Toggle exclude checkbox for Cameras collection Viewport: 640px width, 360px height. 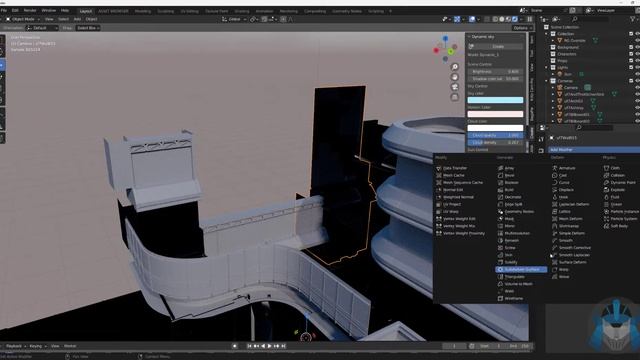tap(631, 81)
